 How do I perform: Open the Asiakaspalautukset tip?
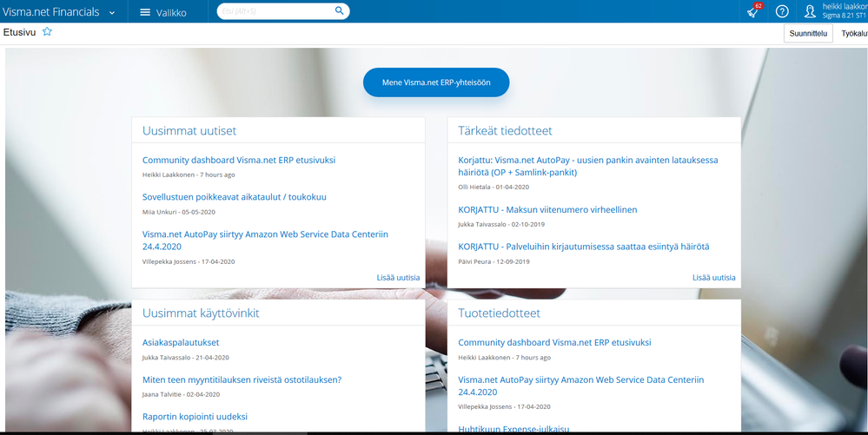point(181,343)
